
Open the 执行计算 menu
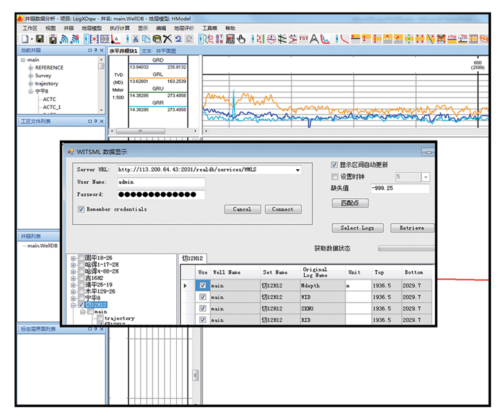119,28
